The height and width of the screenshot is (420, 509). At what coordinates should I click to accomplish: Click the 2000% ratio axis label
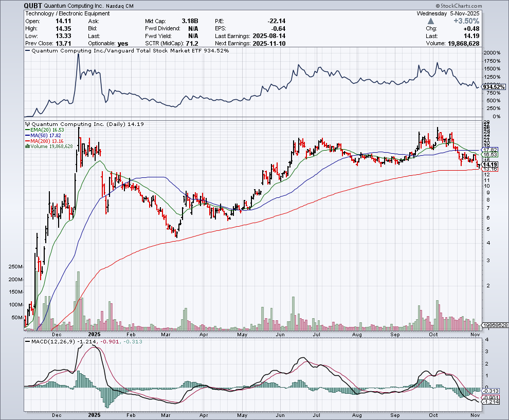(x=492, y=52)
